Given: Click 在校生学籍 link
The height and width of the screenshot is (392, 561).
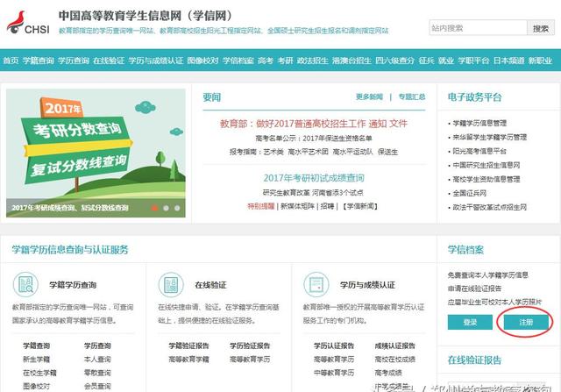Looking at the screenshot, I should tap(39, 373).
